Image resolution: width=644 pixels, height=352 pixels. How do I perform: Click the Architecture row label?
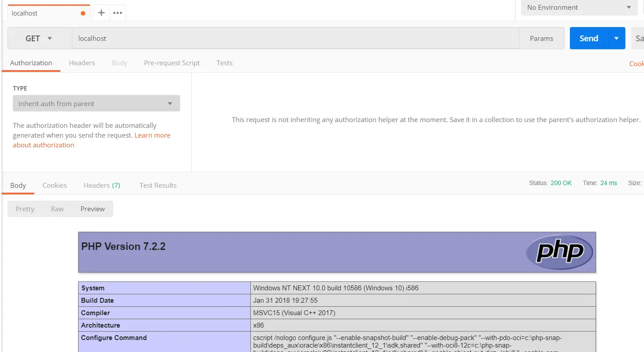pyautogui.click(x=100, y=325)
